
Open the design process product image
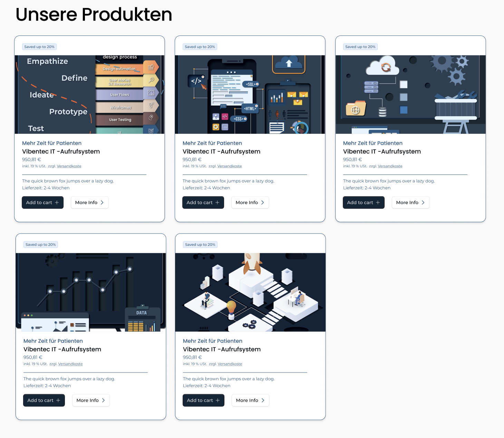tap(89, 94)
